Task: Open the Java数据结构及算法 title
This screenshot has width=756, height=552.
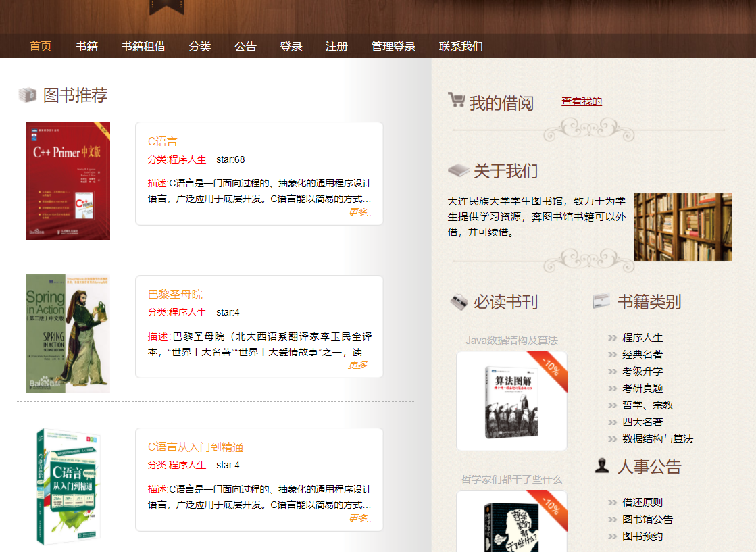Action: (x=511, y=341)
